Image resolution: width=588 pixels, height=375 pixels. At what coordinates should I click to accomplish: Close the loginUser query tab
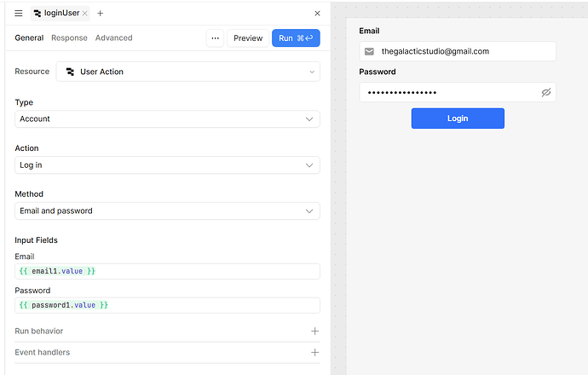coord(85,14)
